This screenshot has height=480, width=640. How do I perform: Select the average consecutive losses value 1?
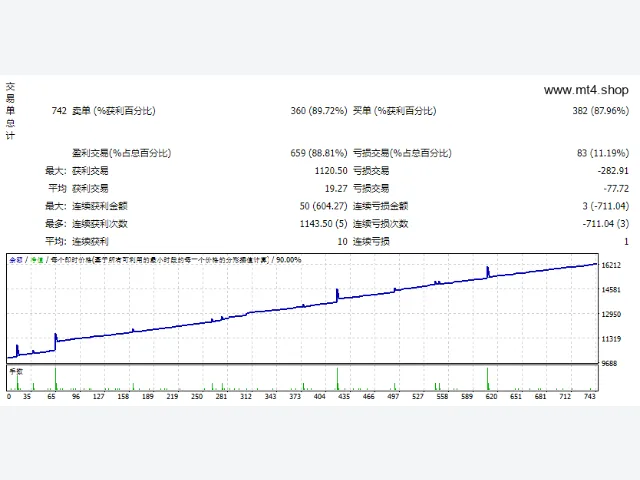click(x=626, y=242)
